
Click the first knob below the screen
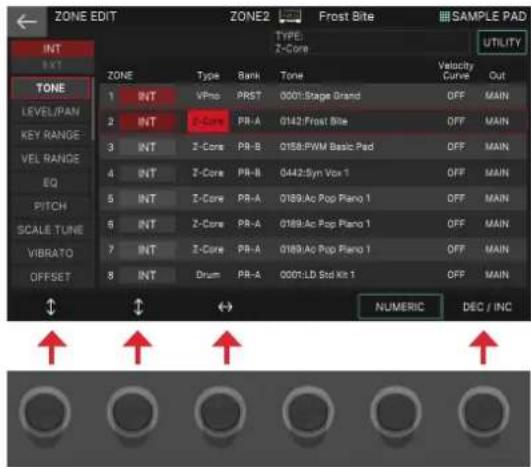tap(45, 412)
